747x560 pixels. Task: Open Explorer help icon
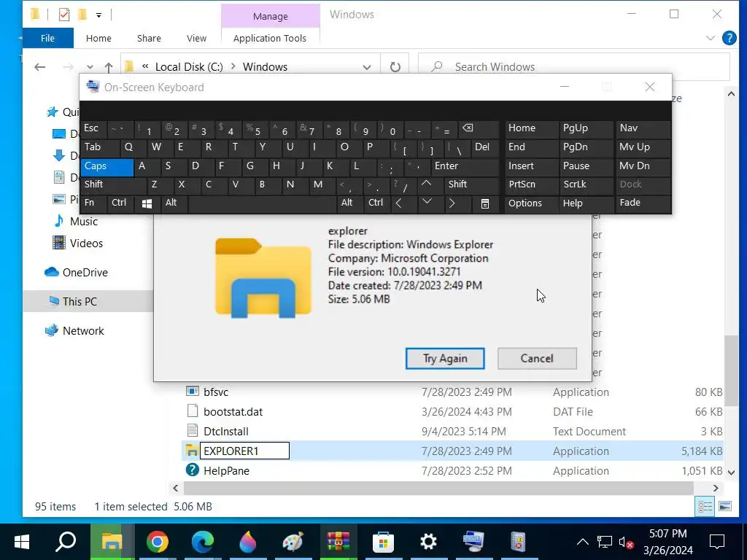pos(729,38)
